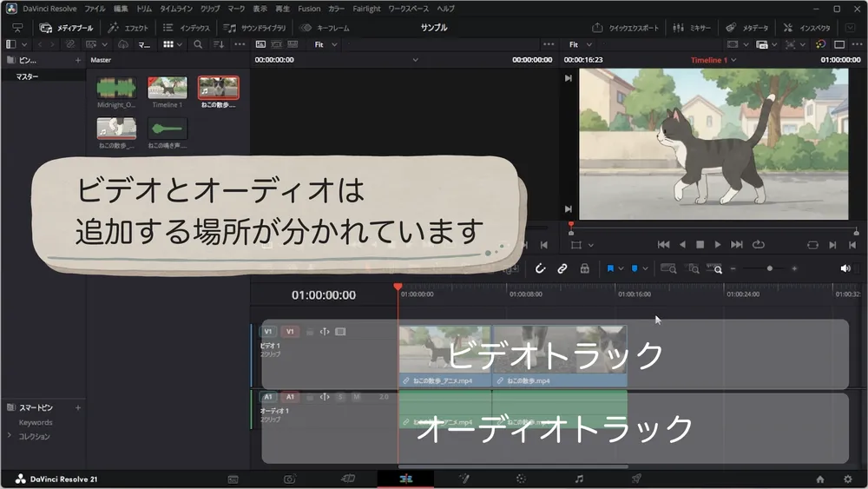Open the marker color dropdown
868x489 pixels.
[645, 268]
